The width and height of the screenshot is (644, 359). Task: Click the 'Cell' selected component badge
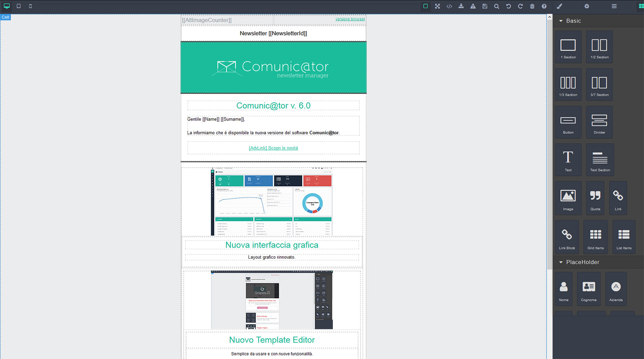5,17
